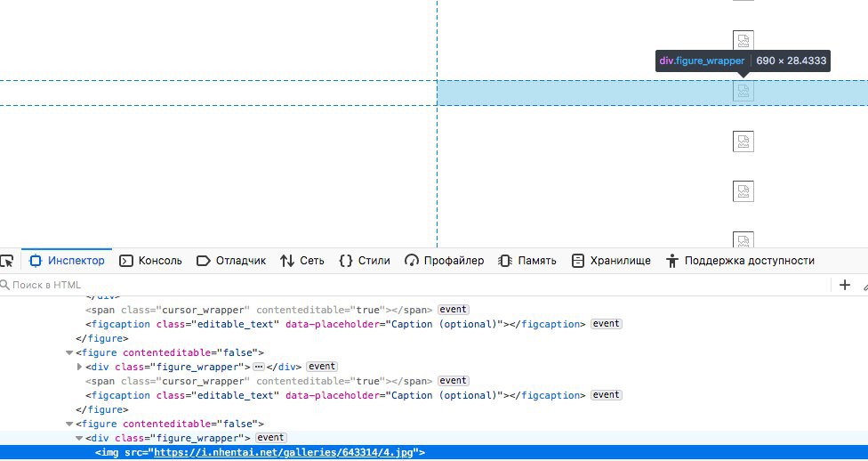
Task: Open the Хранилище storage tab
Action: click(x=611, y=261)
